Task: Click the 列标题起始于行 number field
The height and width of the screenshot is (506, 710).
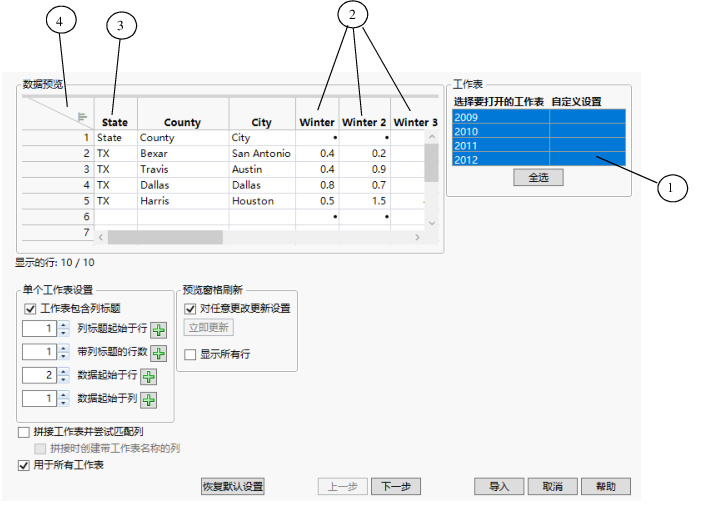Action: pyautogui.click(x=39, y=328)
